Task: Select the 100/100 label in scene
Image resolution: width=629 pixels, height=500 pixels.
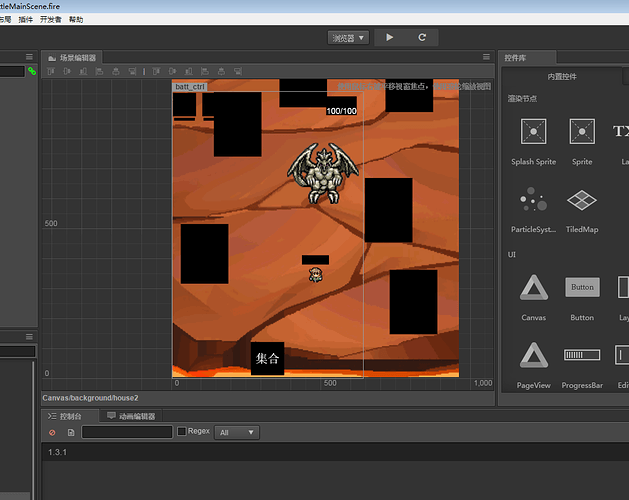Action: click(341, 111)
